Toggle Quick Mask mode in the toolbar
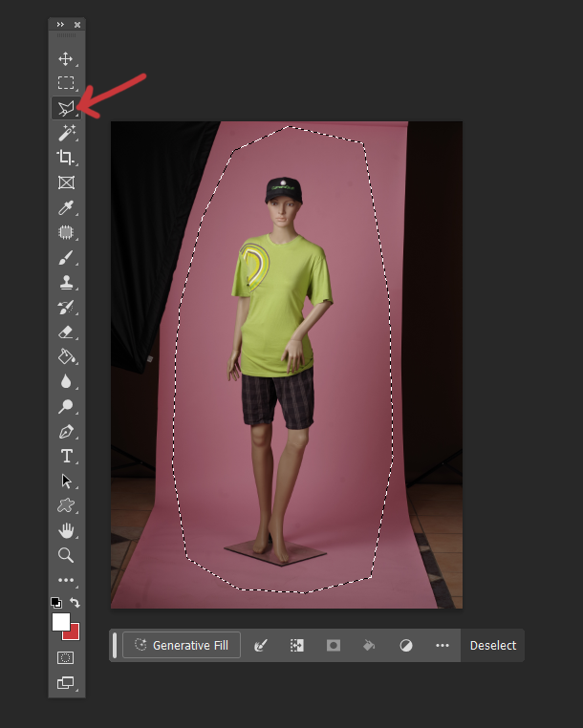The image size is (583, 728). pos(66,657)
